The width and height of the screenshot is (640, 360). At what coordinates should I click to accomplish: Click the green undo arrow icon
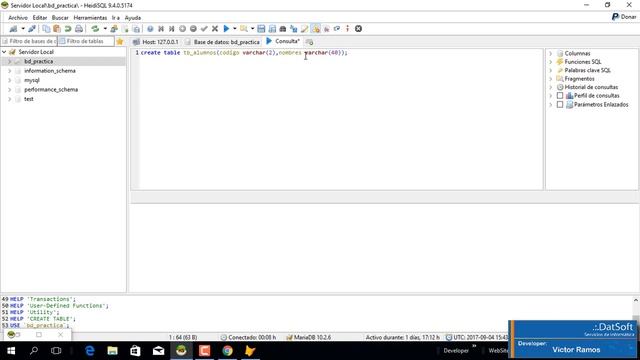click(68, 29)
